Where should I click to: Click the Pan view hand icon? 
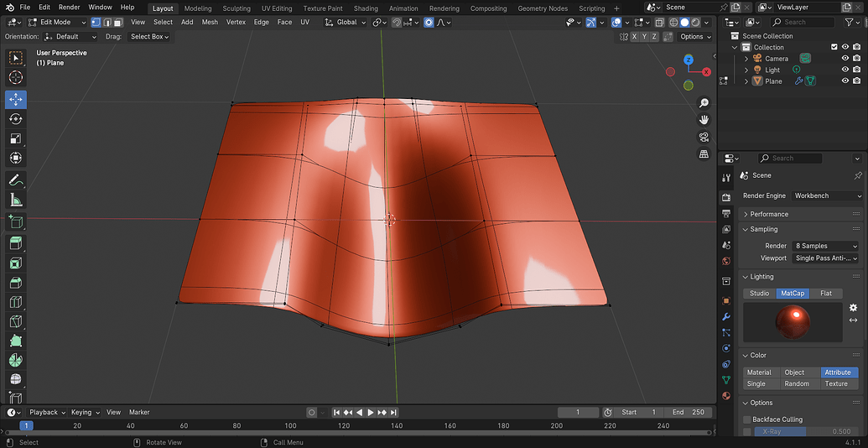704,120
